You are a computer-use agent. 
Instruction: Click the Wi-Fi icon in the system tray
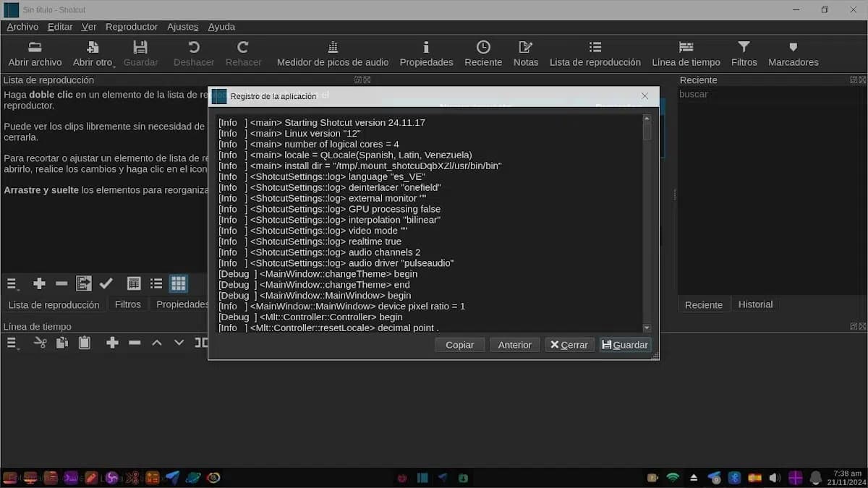pos(673,477)
